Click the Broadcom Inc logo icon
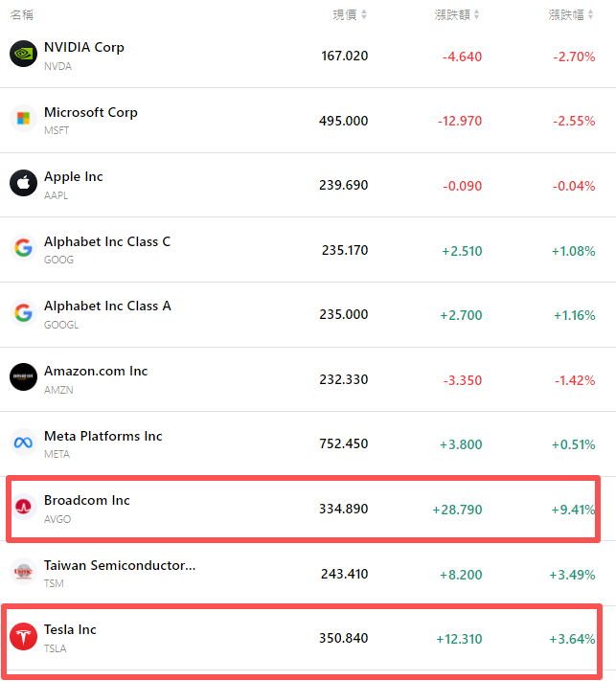Viewport: 616px width, 681px height. tap(23, 507)
